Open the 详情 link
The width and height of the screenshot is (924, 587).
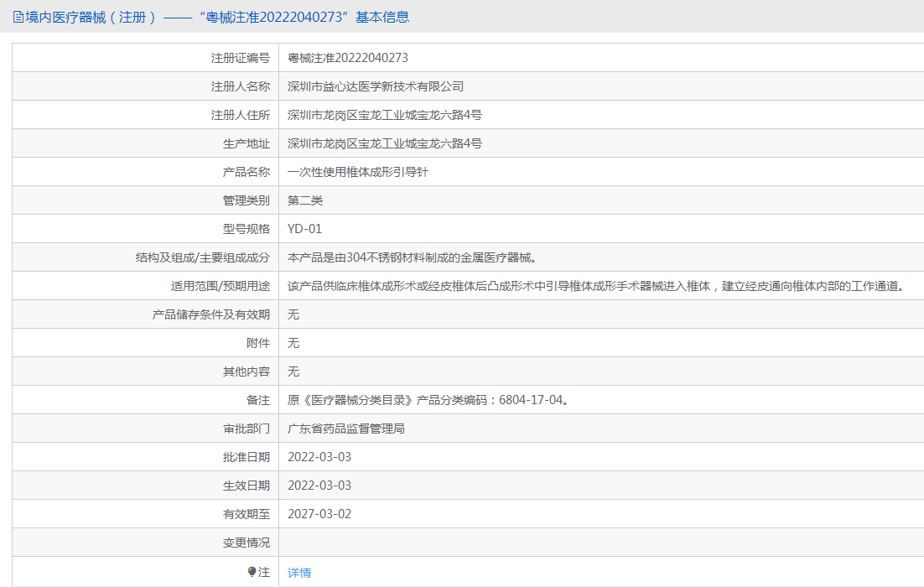click(299, 573)
